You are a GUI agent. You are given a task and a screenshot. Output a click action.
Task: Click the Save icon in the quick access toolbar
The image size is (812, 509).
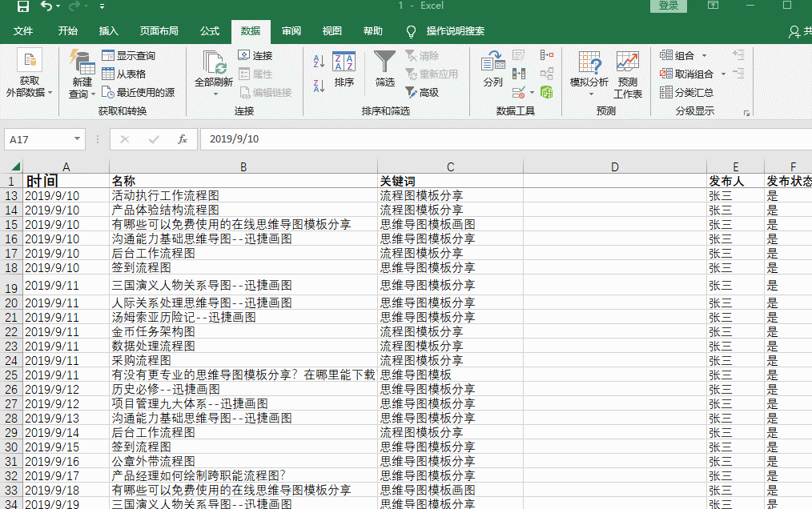tap(22, 6)
